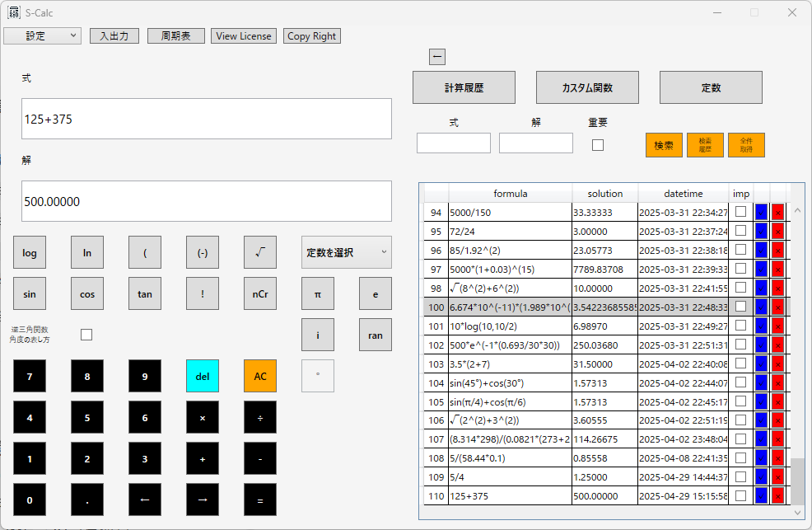The width and height of the screenshot is (812, 530).
Task: Click the multiplication × key
Action: coord(203,418)
